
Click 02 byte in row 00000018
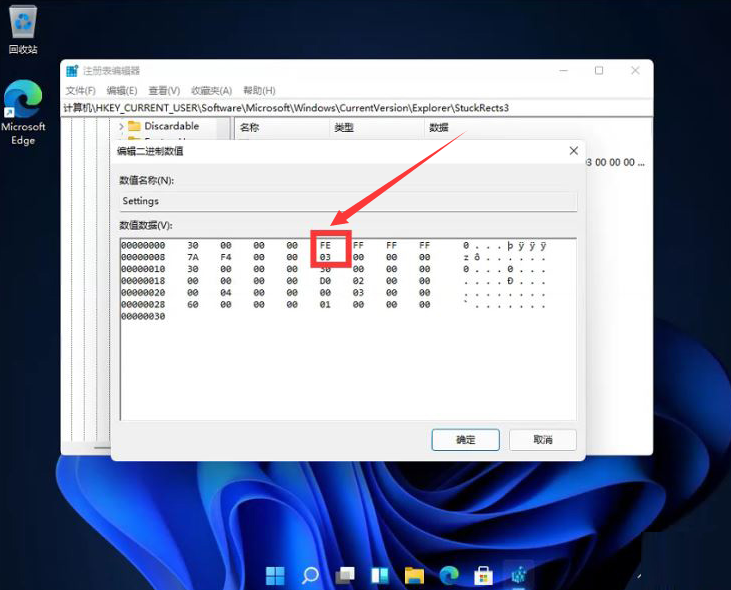click(x=359, y=281)
